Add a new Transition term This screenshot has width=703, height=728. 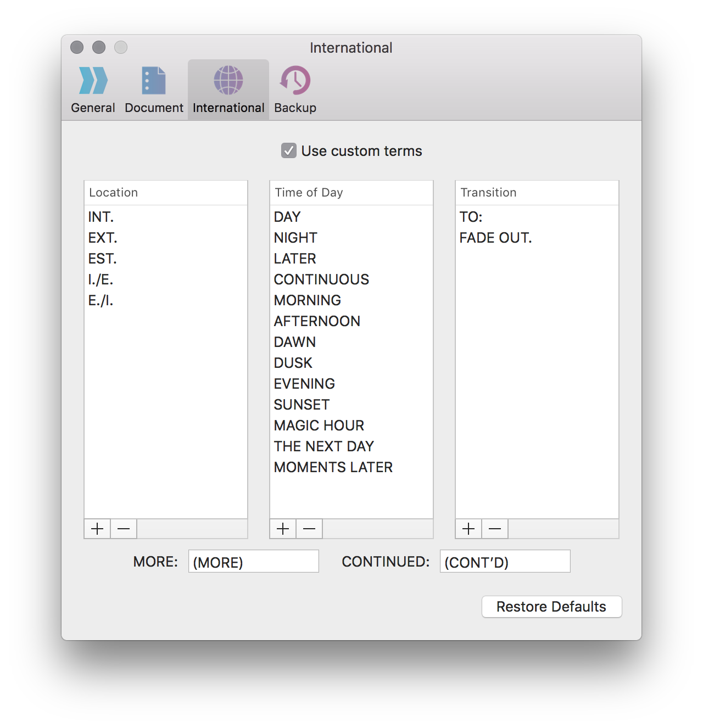click(468, 529)
